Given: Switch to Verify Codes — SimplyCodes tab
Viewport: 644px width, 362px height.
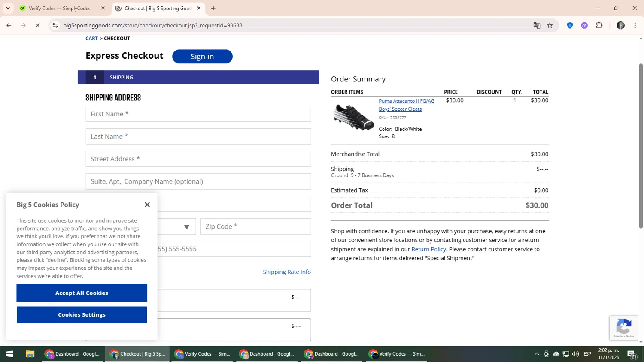Looking at the screenshot, I should [x=60, y=8].
